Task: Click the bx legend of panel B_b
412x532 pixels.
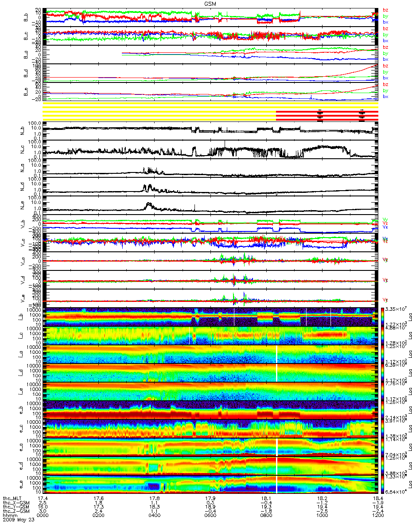Action: point(386,22)
